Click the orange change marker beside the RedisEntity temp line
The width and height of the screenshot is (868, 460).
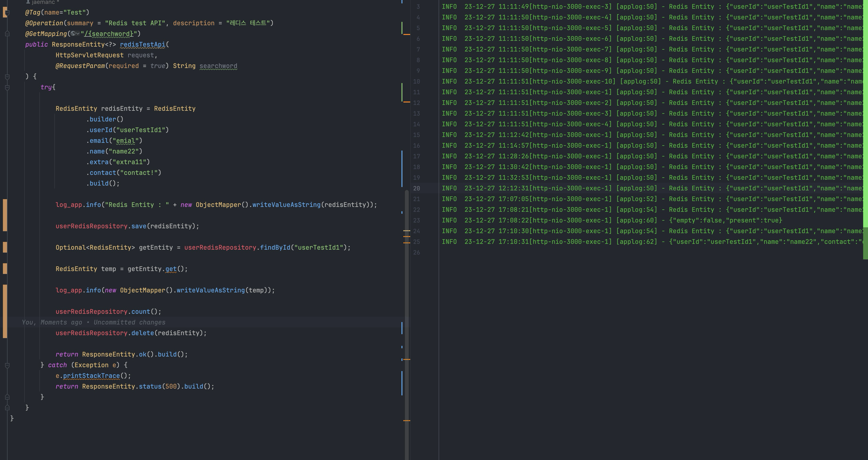point(5,268)
